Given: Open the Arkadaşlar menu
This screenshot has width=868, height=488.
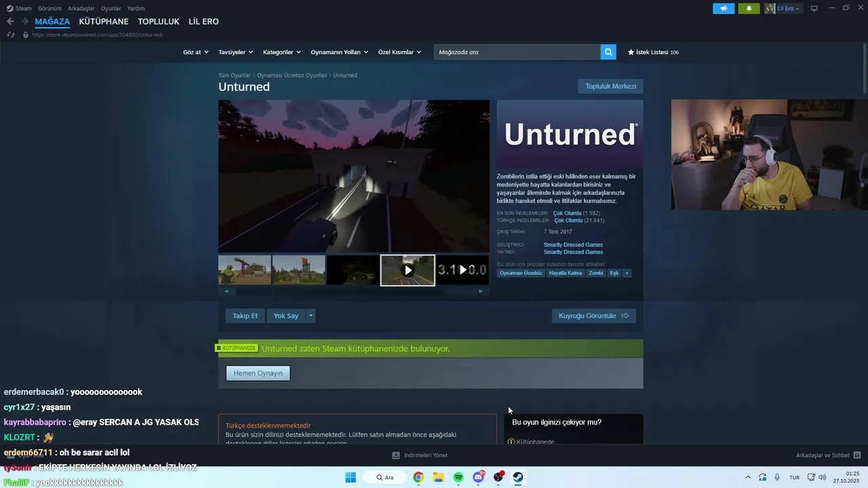Looking at the screenshot, I should 81,8.
